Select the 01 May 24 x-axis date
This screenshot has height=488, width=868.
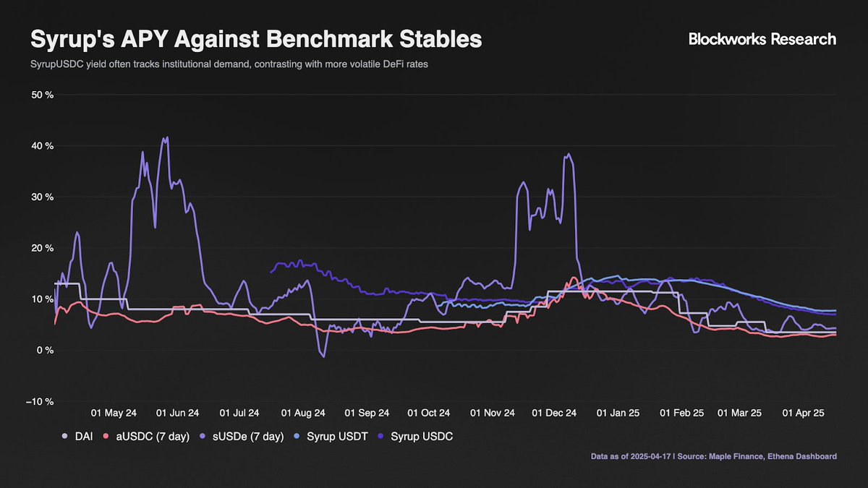pos(114,414)
